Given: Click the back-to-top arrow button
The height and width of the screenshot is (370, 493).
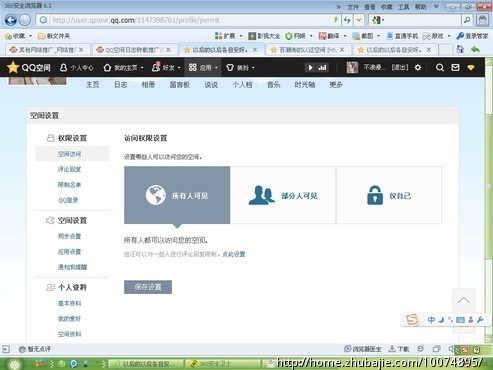Looking at the screenshot, I should coord(464,300).
